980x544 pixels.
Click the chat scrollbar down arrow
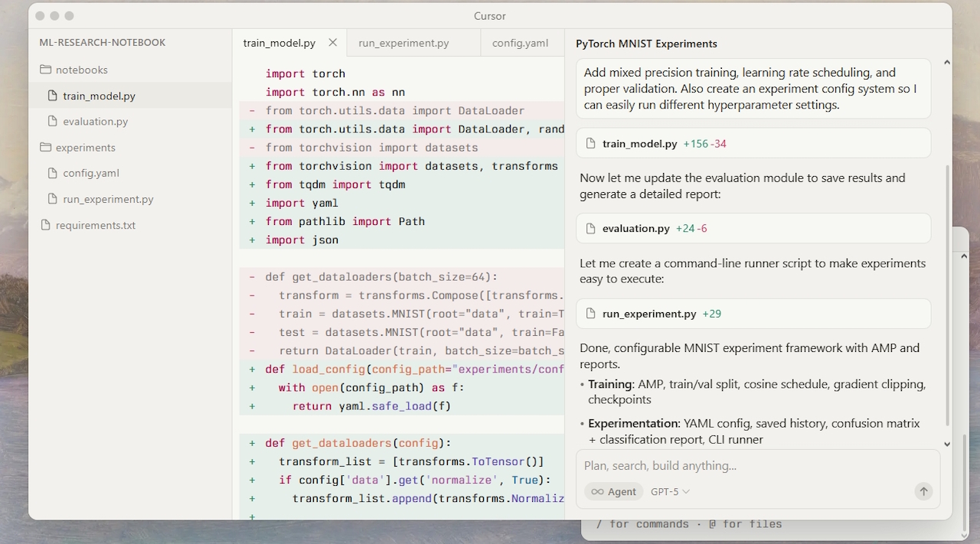[947, 443]
